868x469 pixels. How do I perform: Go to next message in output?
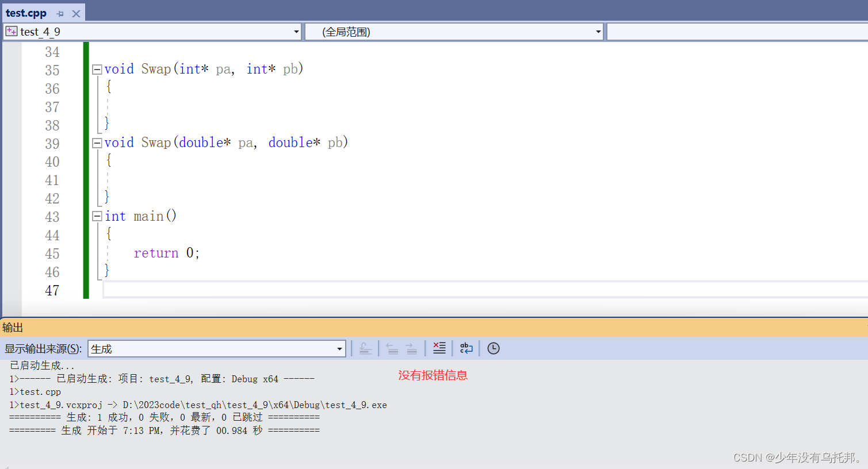411,348
